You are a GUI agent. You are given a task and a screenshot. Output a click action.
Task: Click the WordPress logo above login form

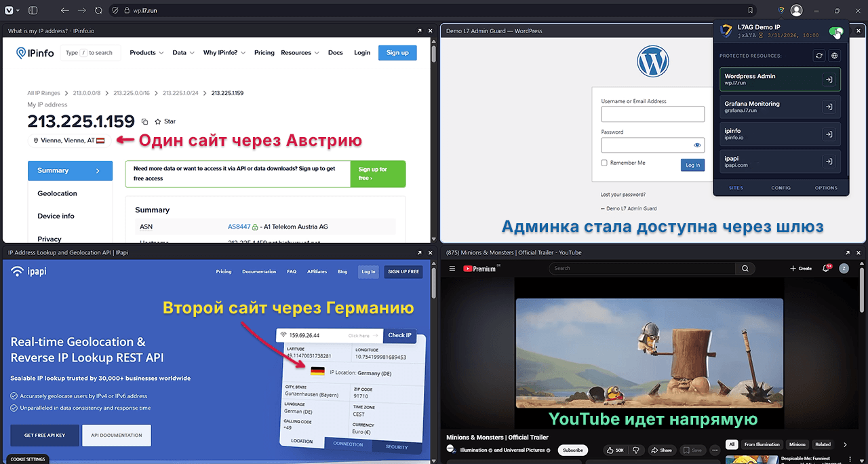652,61
